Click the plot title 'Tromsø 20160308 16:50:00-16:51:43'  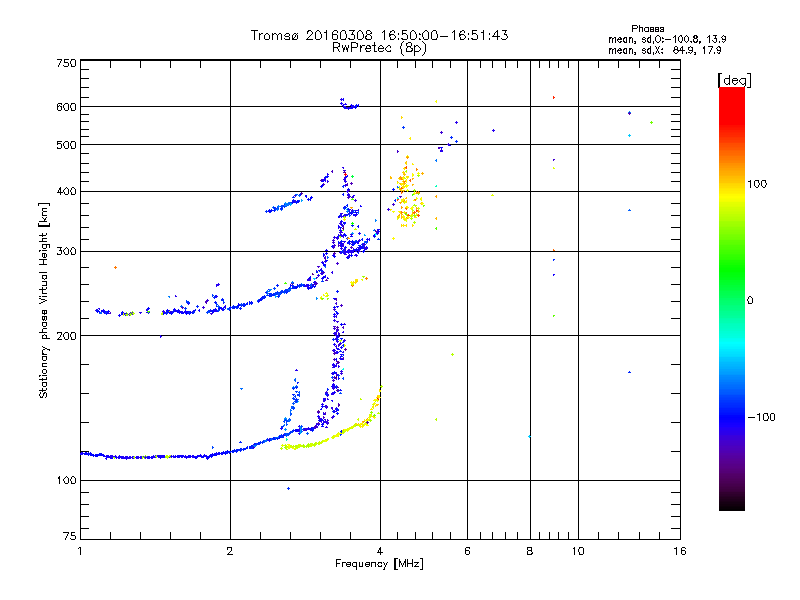379,35
